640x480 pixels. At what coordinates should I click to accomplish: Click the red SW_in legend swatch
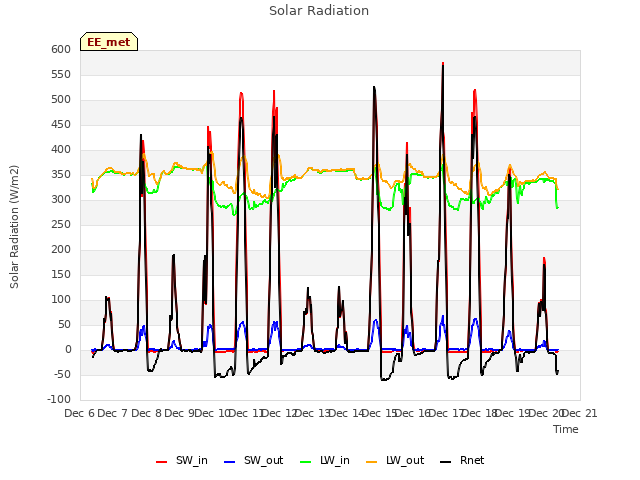[x=162, y=462]
